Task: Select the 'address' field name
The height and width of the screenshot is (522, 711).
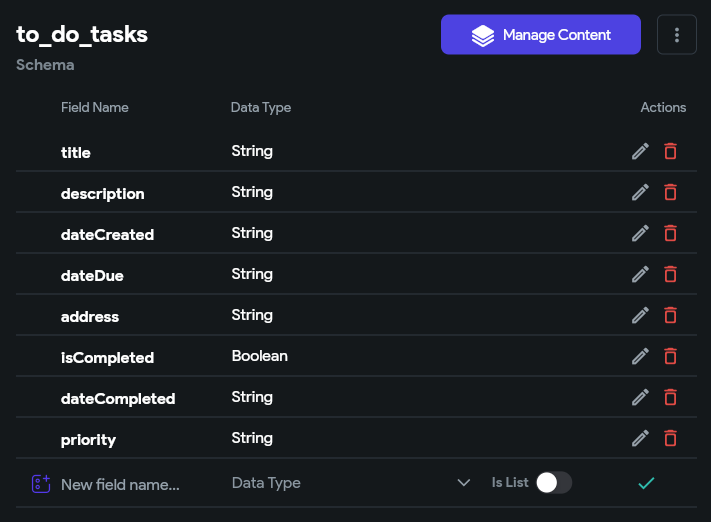Action: coord(90,317)
